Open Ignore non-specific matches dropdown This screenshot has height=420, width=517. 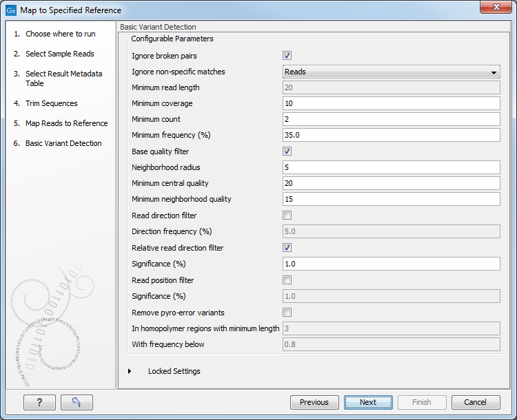tap(391, 72)
